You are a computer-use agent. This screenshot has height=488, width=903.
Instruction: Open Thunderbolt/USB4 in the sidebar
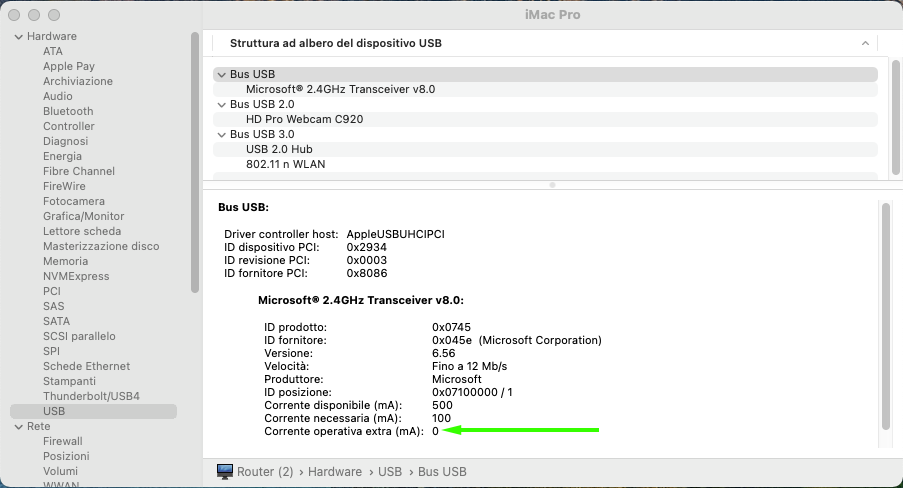pos(91,396)
